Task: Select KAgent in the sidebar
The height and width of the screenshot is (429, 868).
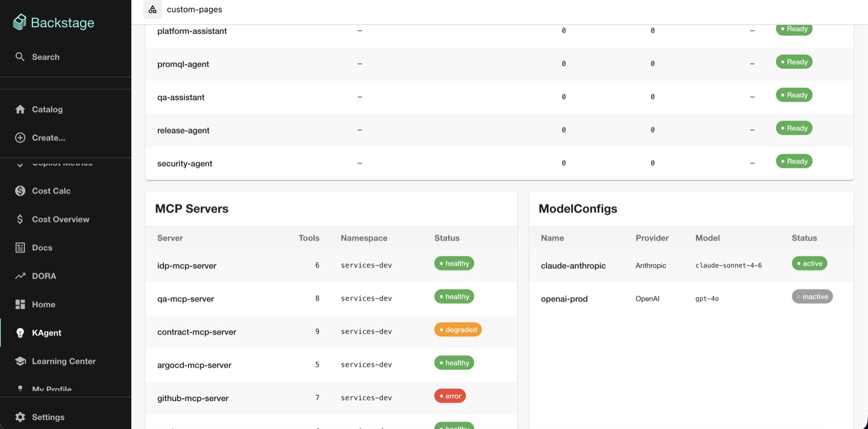Action: click(x=66, y=333)
